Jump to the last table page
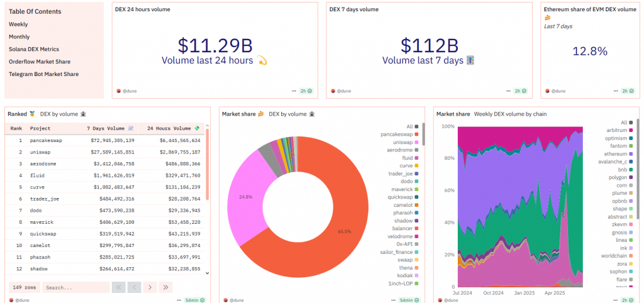The width and height of the screenshot is (644, 303). pos(165,287)
